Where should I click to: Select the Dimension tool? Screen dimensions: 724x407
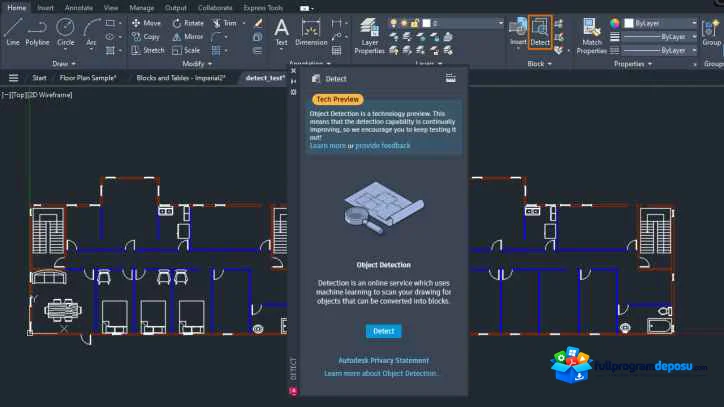(x=311, y=32)
